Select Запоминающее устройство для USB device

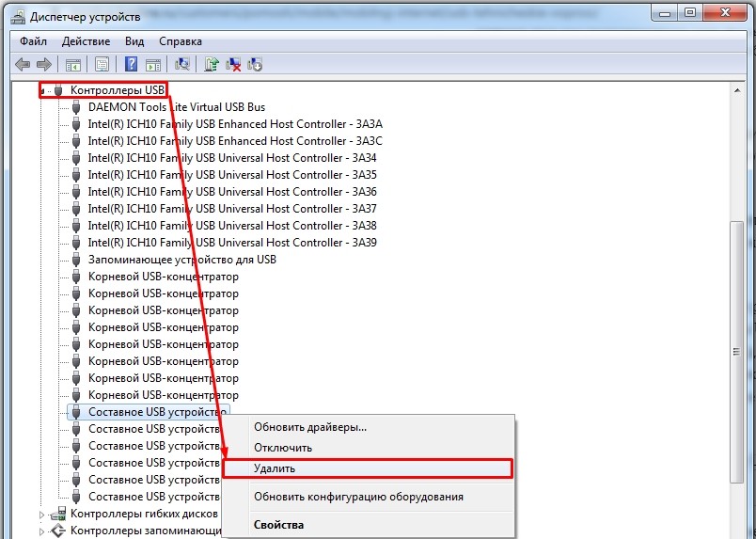181,260
